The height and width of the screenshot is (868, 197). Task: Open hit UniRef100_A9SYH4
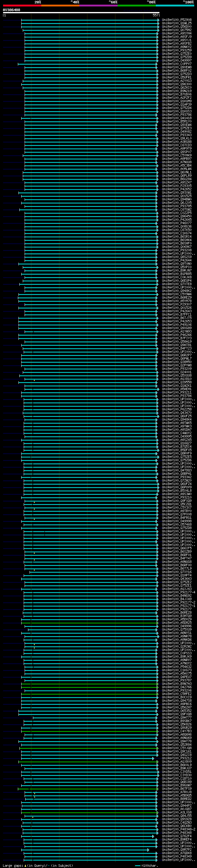coord(176,33)
